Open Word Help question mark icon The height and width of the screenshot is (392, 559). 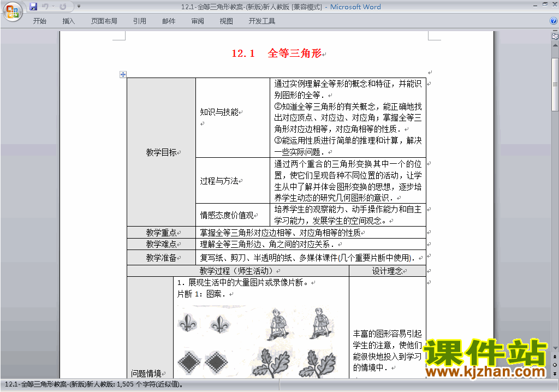(554, 21)
